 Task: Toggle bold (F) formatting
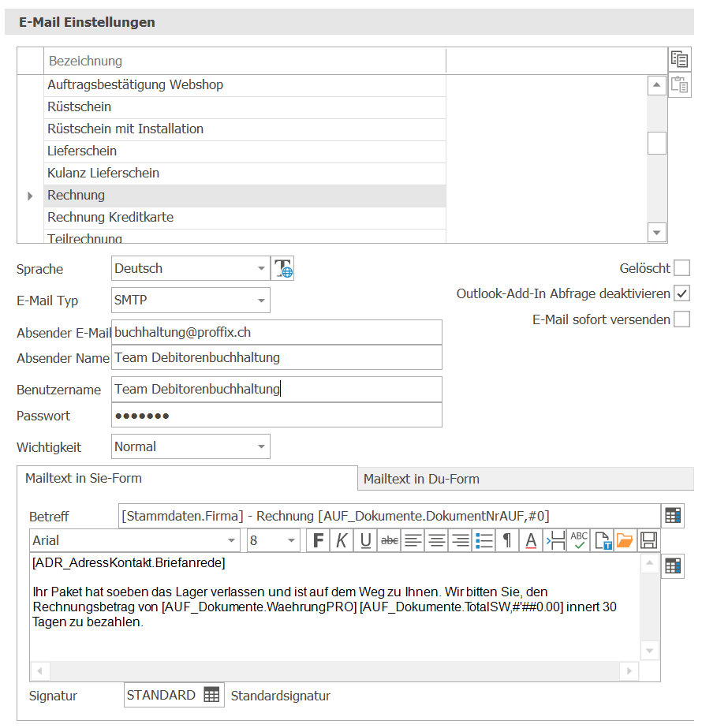click(318, 540)
